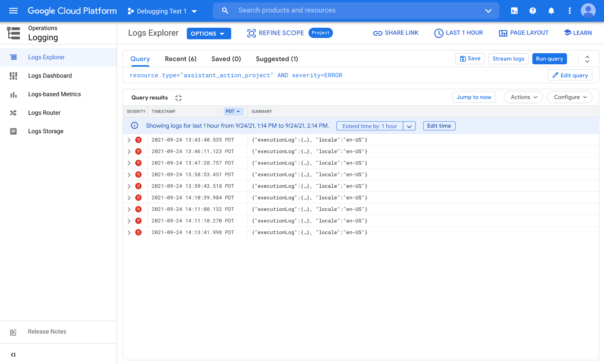This screenshot has width=604, height=364.
Task: Switch to the Suggested (1) tab
Action: (x=277, y=59)
